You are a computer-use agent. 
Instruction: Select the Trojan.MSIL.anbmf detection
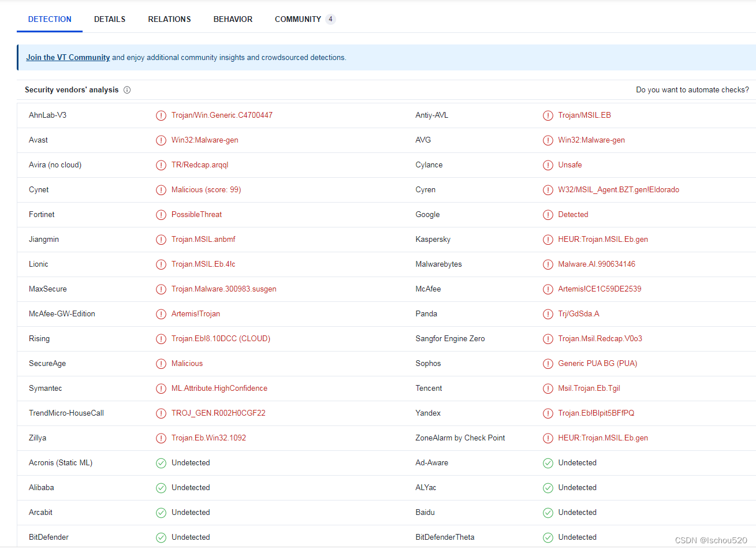coord(203,240)
